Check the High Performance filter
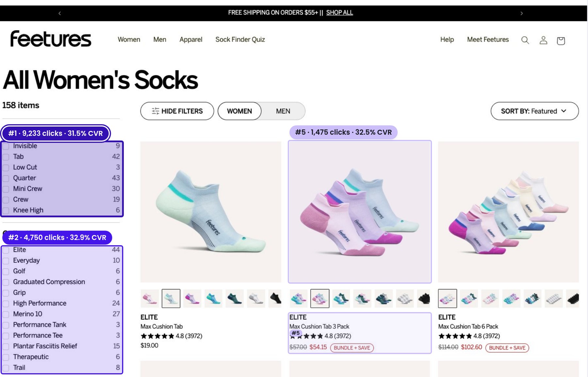This screenshot has width=588, height=377. point(6,303)
